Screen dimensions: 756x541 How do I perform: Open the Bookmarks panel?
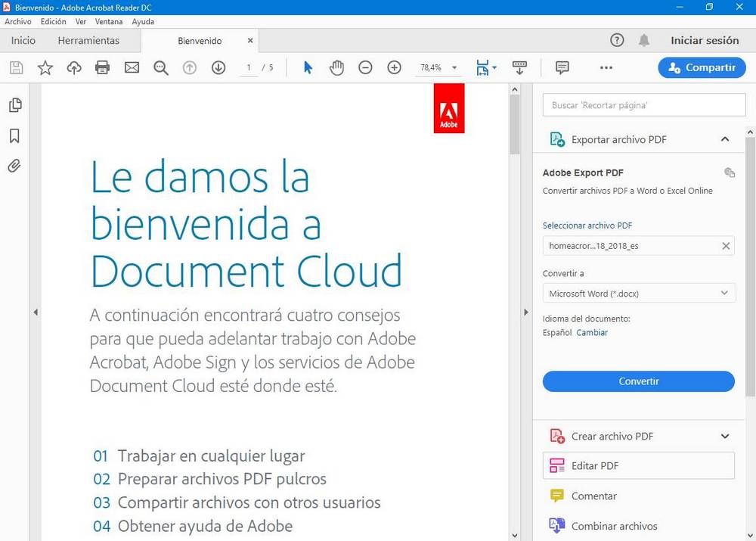pos(15,135)
